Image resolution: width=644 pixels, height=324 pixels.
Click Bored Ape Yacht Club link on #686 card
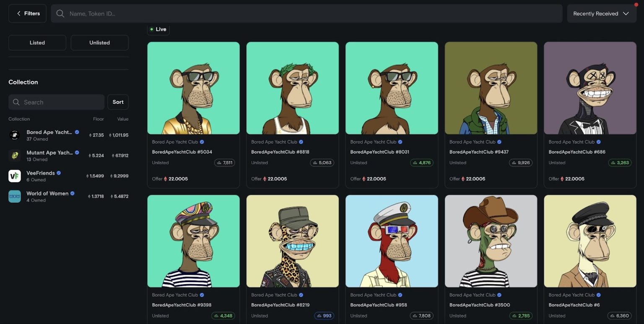coord(571,142)
